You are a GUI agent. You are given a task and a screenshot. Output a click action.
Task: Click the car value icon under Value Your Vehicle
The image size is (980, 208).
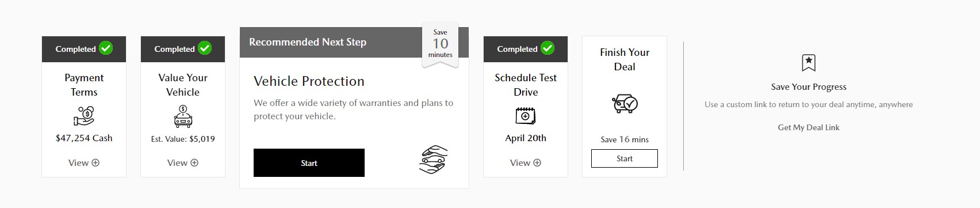(x=183, y=116)
